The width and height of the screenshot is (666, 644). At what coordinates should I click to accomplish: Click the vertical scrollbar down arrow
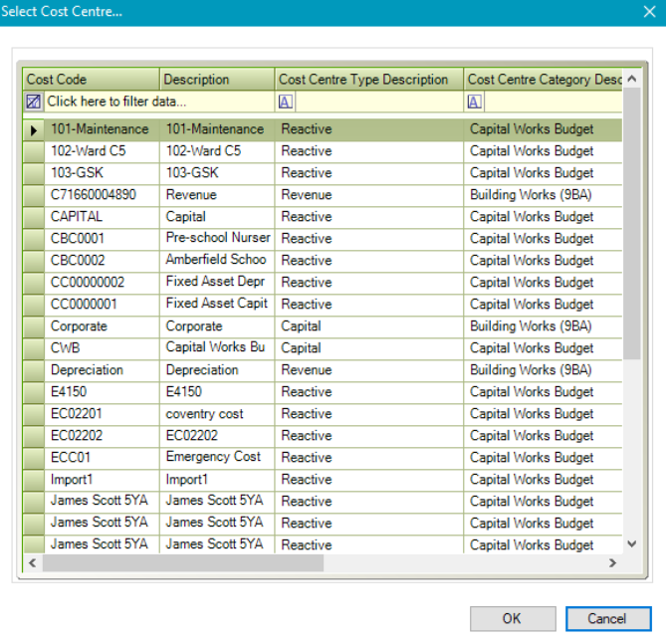633,544
